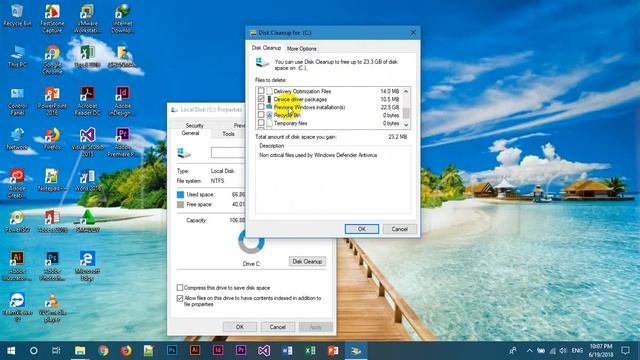Open Photoshop from the taskbar
The height and width of the screenshot is (360, 640).
tap(172, 351)
